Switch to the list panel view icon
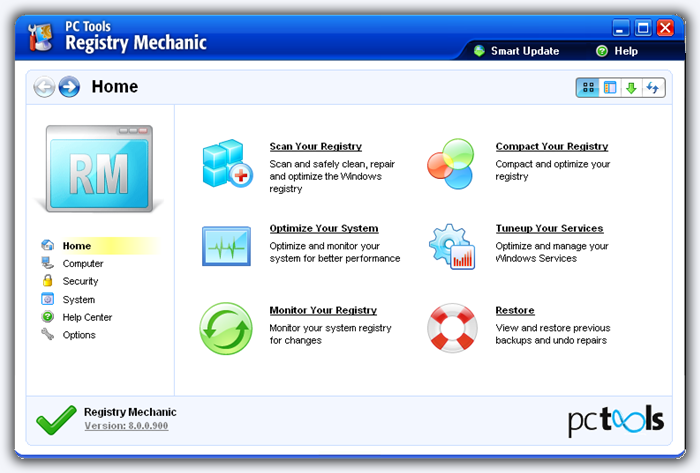 [x=610, y=87]
